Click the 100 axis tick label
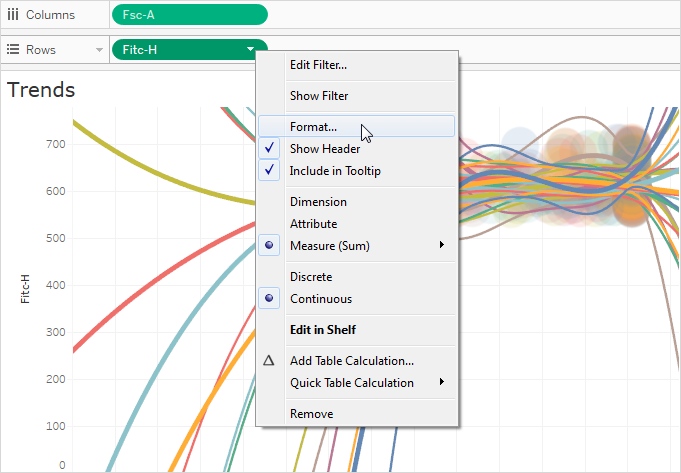Image resolution: width=681 pixels, height=473 pixels. coord(56,426)
